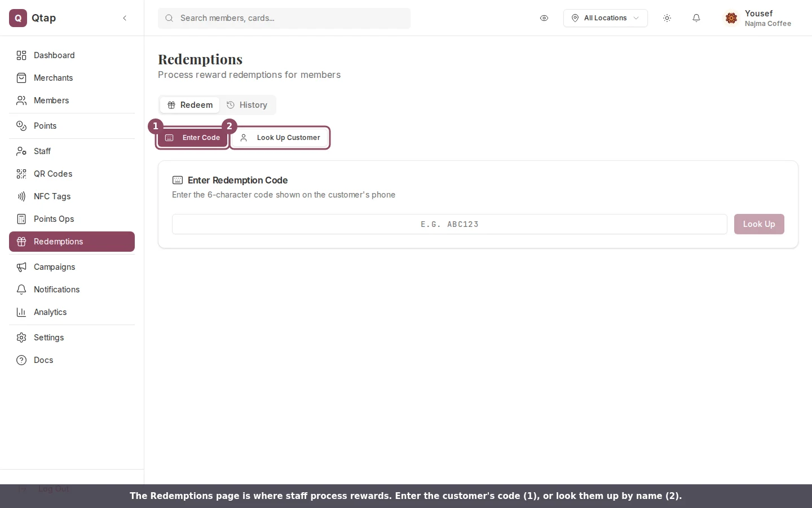
Task: Open Notifications page link
Action: point(72,290)
